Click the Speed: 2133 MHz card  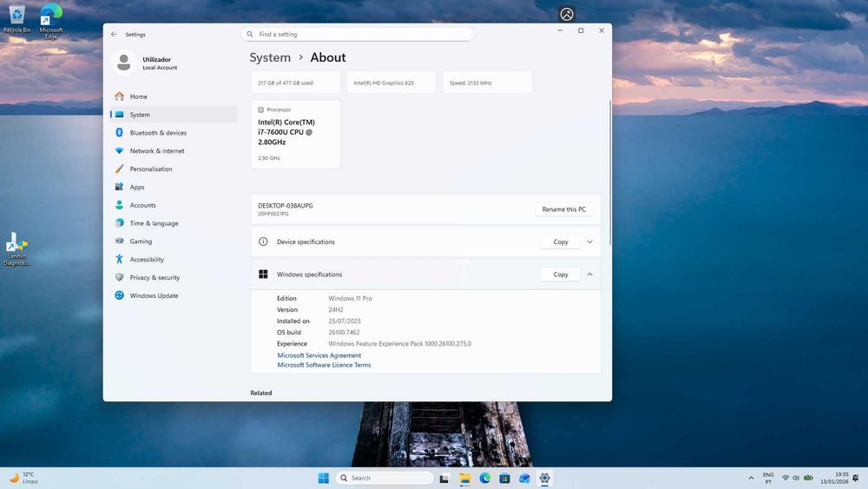point(487,83)
